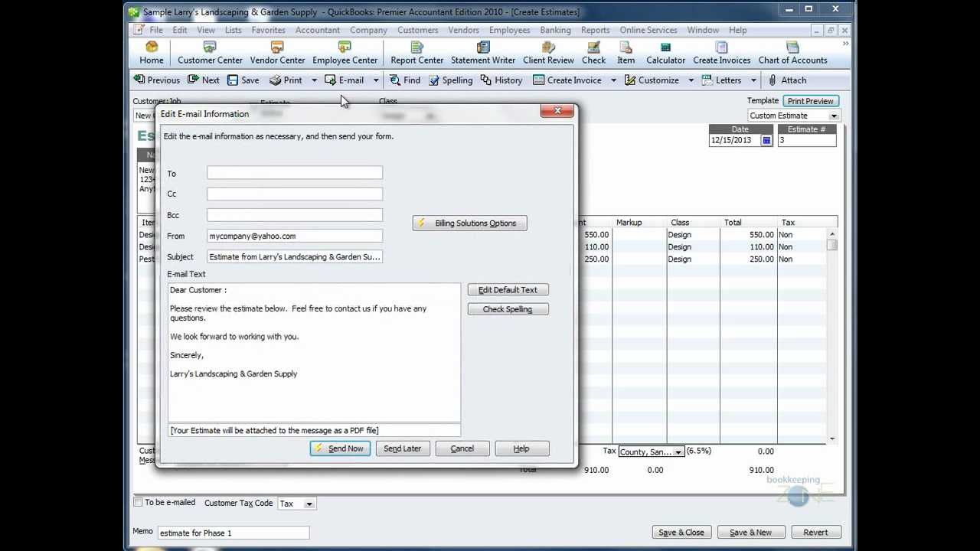Cancel the e-mail dialog
This screenshot has width=980, height=551.
tap(462, 448)
